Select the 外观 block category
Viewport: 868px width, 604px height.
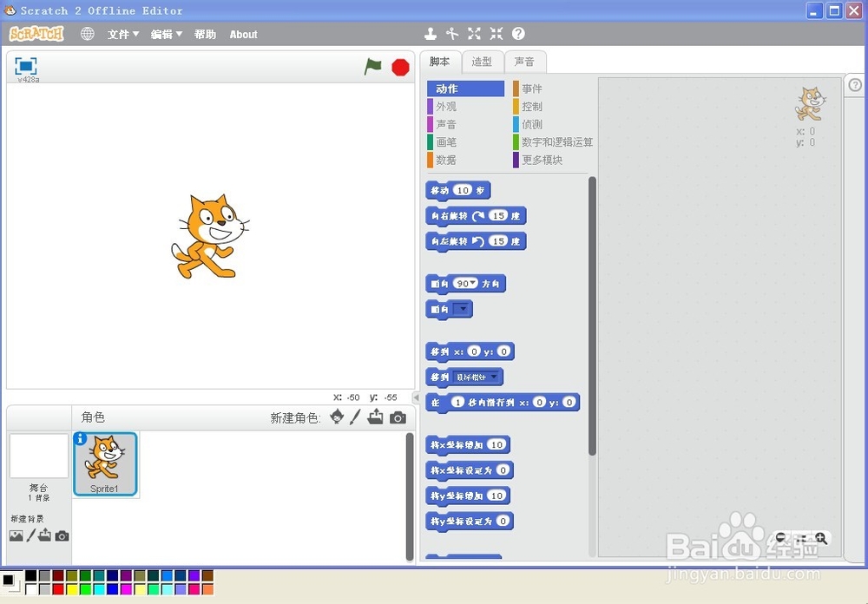point(465,106)
